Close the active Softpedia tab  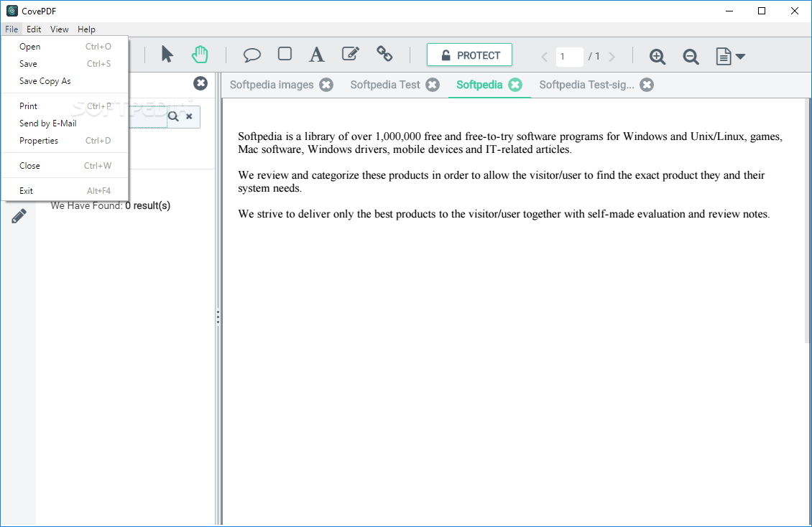[x=515, y=85]
